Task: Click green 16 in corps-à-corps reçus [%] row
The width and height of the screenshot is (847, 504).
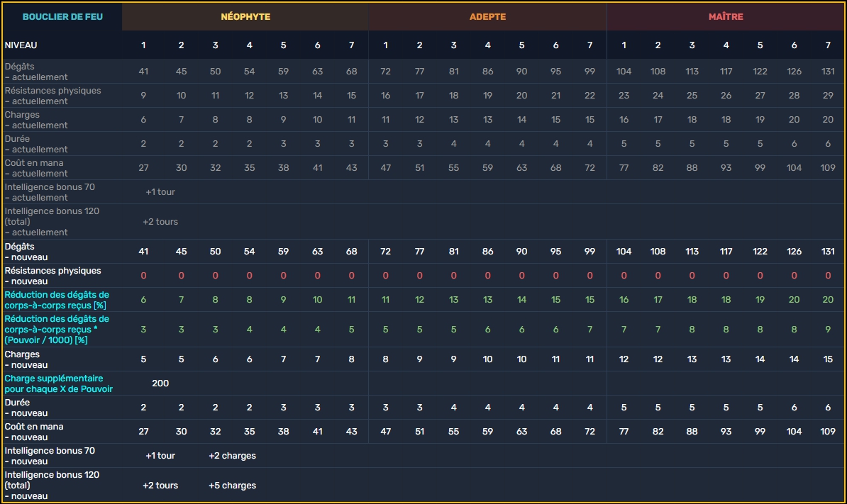Action: (624, 299)
